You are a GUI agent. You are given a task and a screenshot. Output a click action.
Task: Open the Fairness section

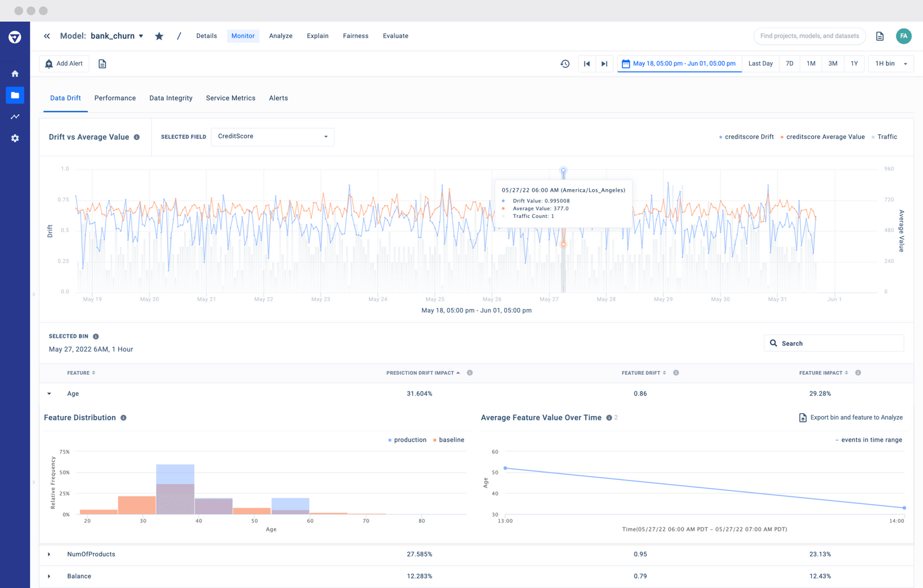click(x=355, y=36)
